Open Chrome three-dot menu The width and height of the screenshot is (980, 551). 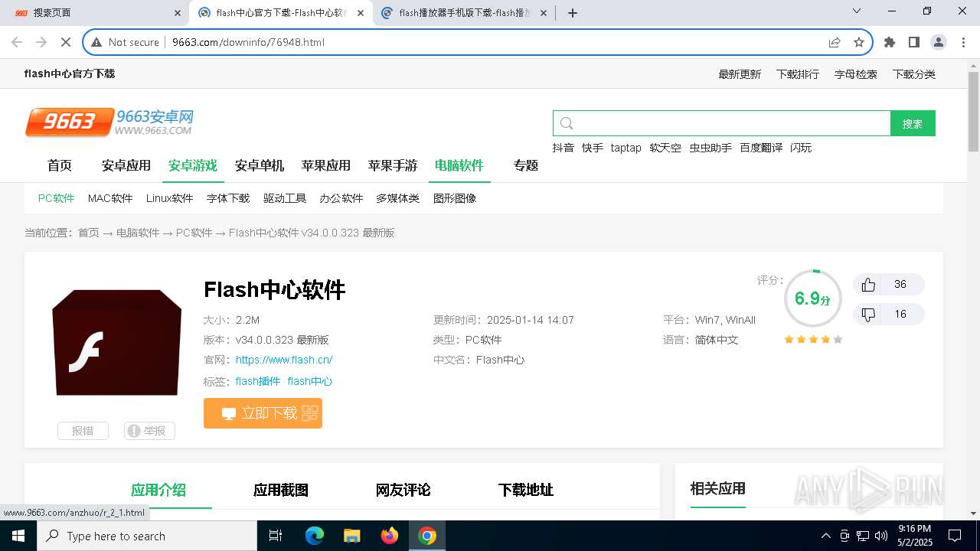click(962, 42)
